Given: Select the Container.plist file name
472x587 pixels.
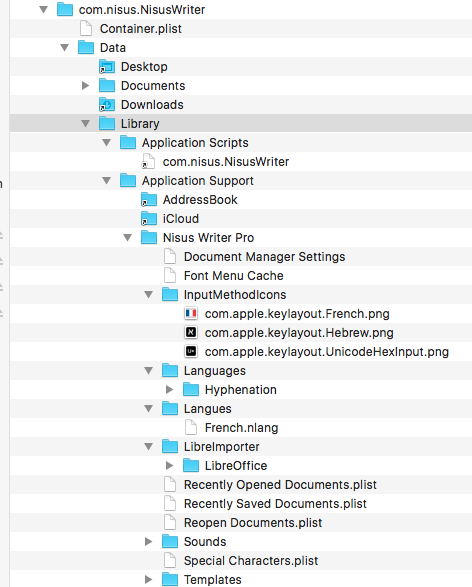Looking at the screenshot, I should [x=141, y=29].
